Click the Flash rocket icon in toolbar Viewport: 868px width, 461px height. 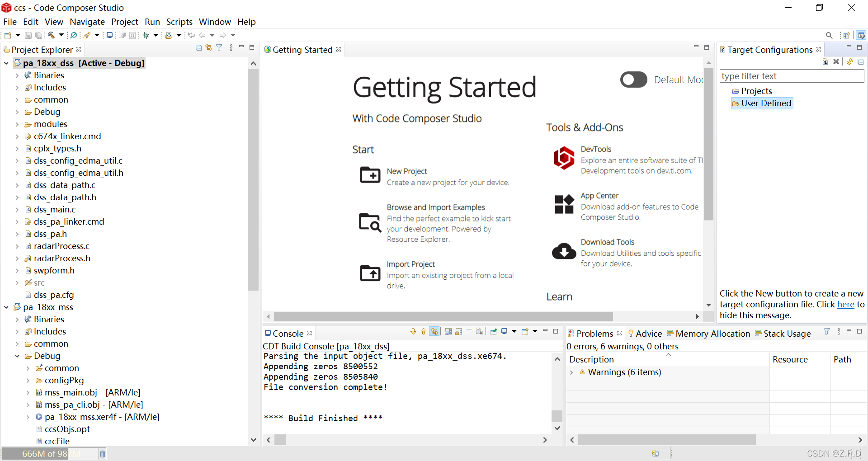click(87, 35)
